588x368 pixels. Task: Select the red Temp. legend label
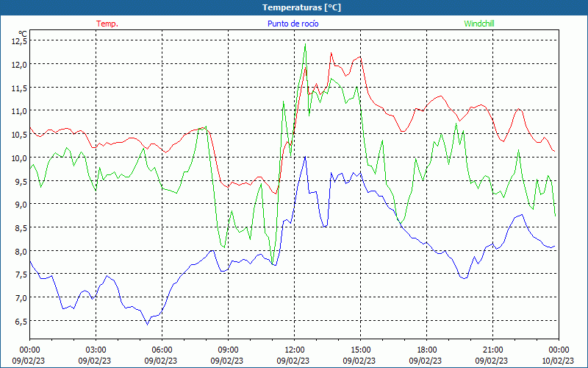pos(107,24)
